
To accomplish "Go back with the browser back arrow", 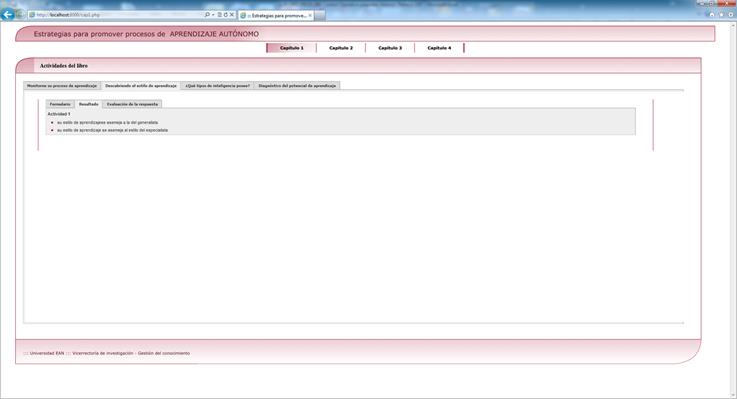I will [8, 15].
